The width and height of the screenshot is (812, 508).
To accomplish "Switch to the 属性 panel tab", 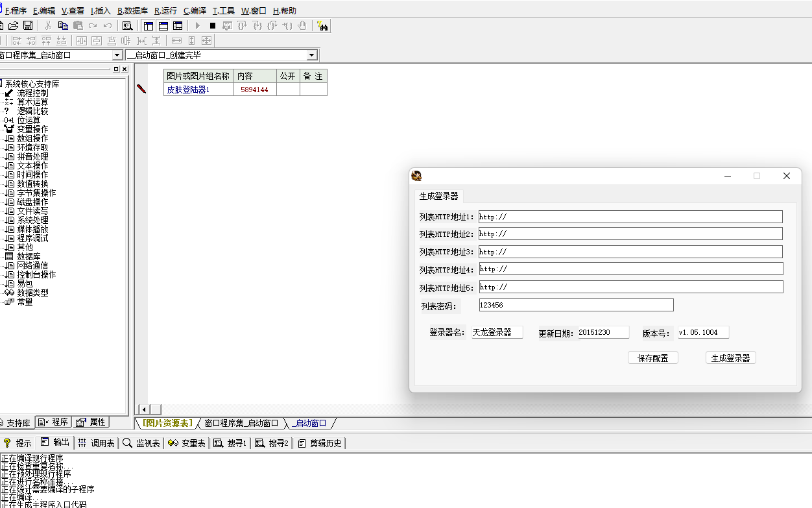I will coord(91,422).
